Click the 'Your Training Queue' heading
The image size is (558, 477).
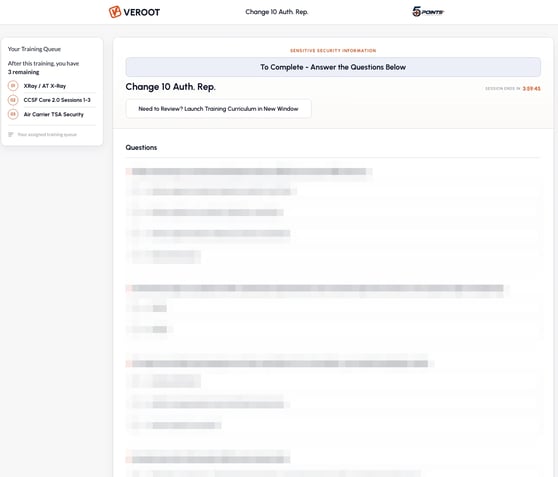[34, 49]
